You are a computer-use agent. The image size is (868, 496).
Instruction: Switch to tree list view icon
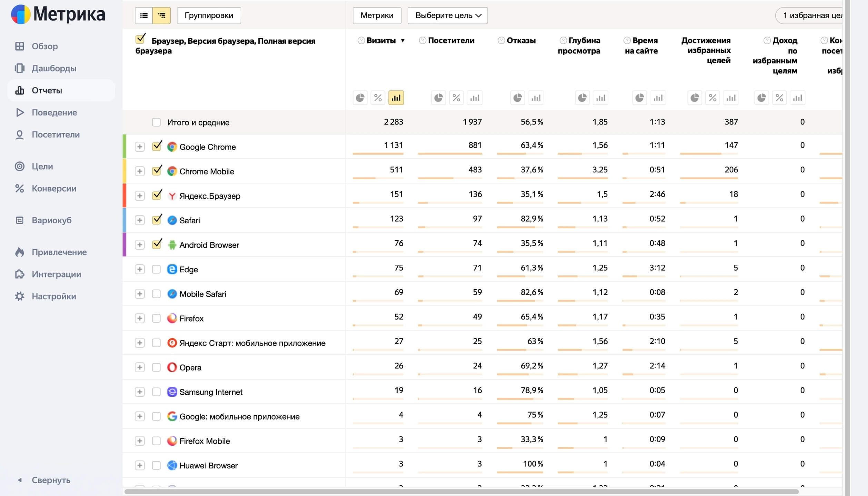click(161, 16)
